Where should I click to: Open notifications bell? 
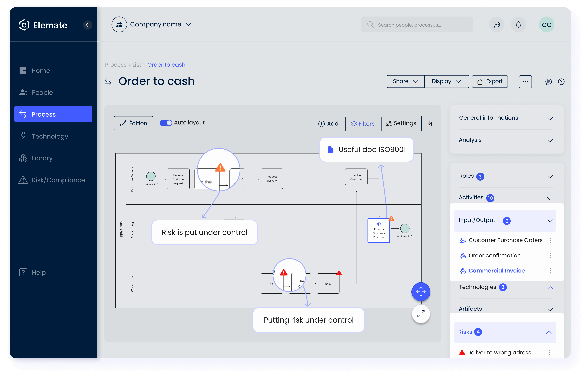(518, 25)
